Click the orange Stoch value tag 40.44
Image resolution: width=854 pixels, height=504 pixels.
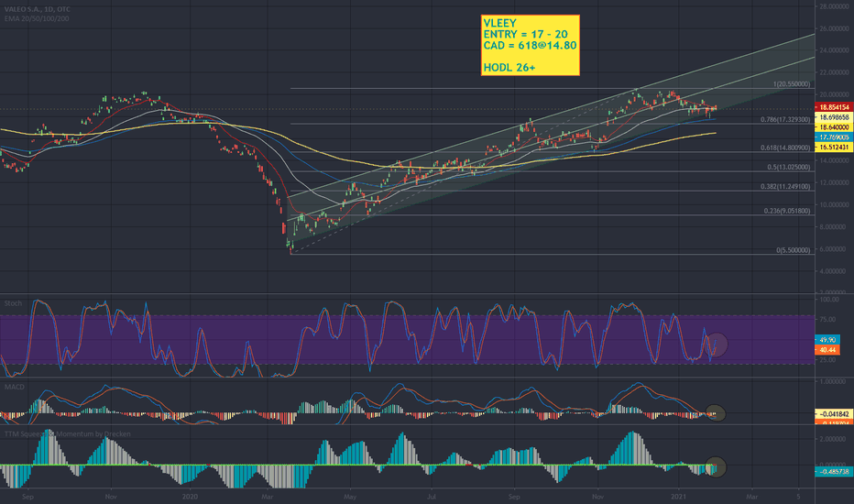tap(827, 350)
